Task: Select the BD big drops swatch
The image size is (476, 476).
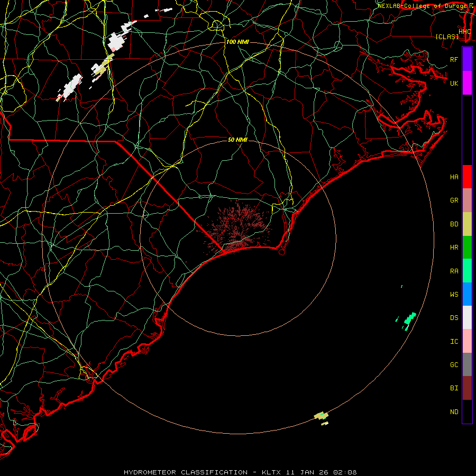Action: pos(467,224)
